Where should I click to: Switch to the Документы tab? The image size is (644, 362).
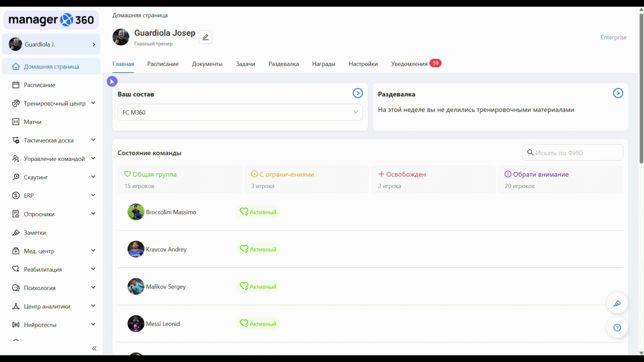[207, 64]
